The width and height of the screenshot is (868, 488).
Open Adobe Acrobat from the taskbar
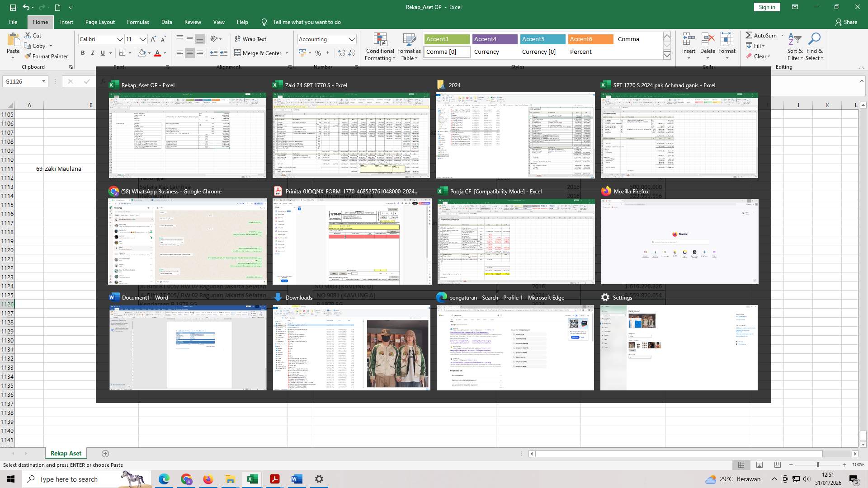274,479
